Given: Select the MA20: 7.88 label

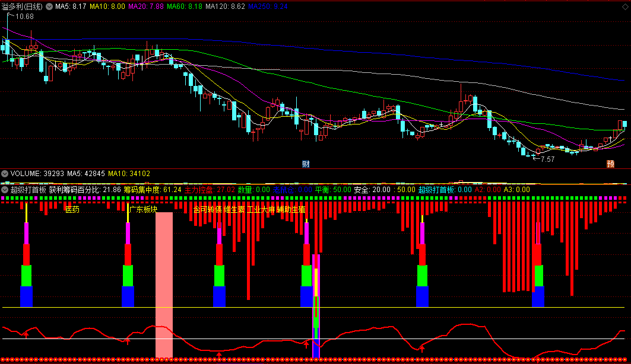Looking at the screenshot, I should (x=146, y=7).
